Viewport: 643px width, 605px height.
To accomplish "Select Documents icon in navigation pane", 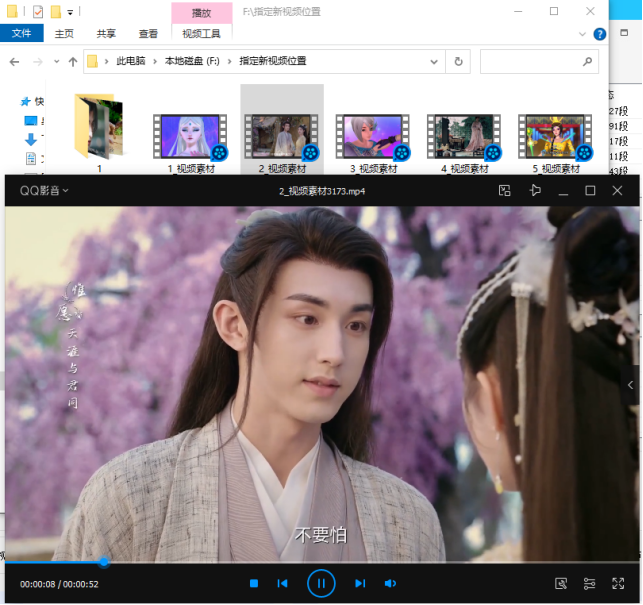I will (x=31, y=158).
